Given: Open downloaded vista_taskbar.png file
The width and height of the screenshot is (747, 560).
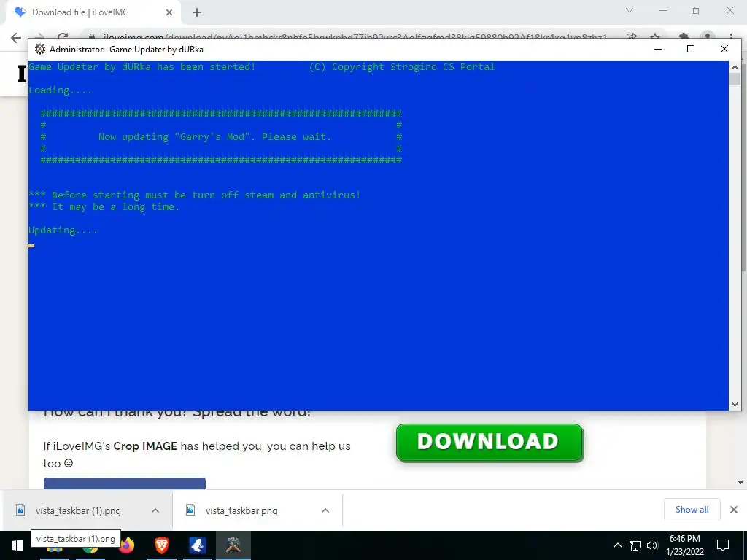Looking at the screenshot, I should (x=241, y=510).
